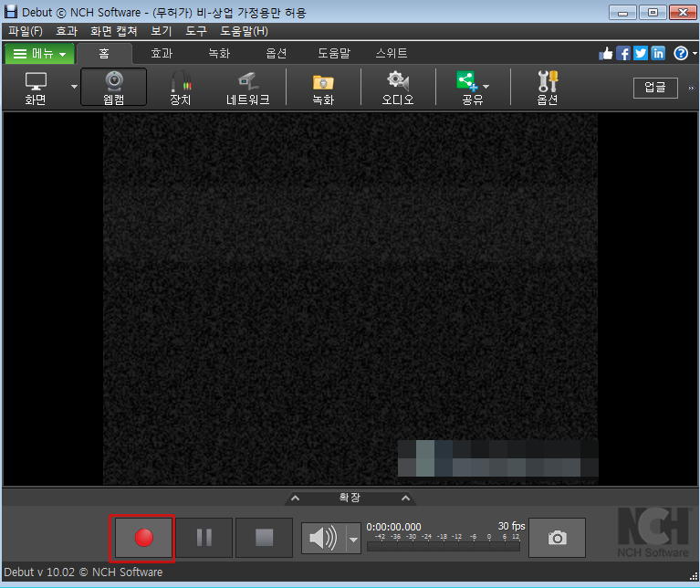
Task: Minimize the Debut window
Action: point(622,13)
